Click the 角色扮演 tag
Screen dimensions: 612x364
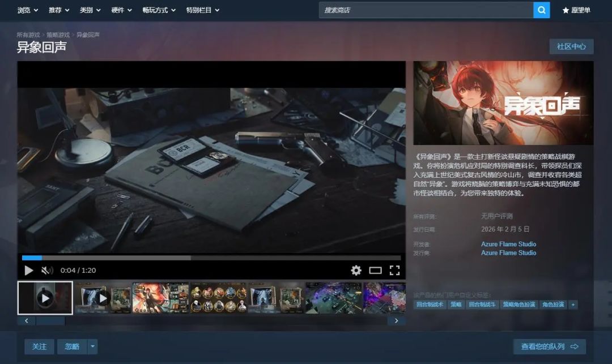click(553, 305)
